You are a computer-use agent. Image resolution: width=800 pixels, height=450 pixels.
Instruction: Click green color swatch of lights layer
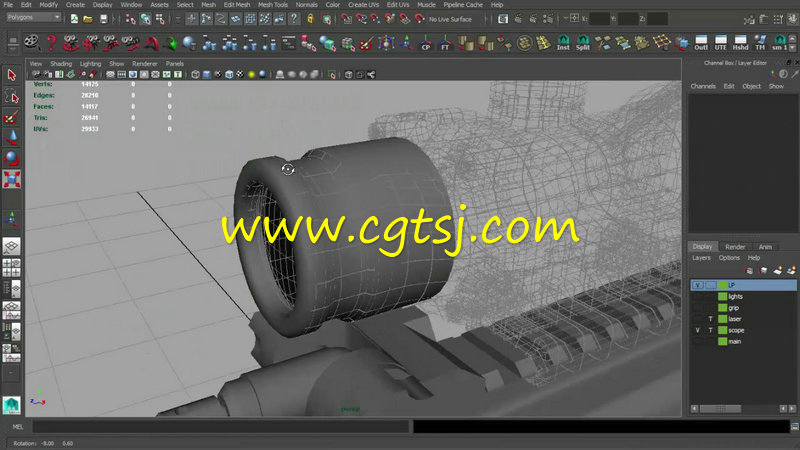tap(722, 296)
